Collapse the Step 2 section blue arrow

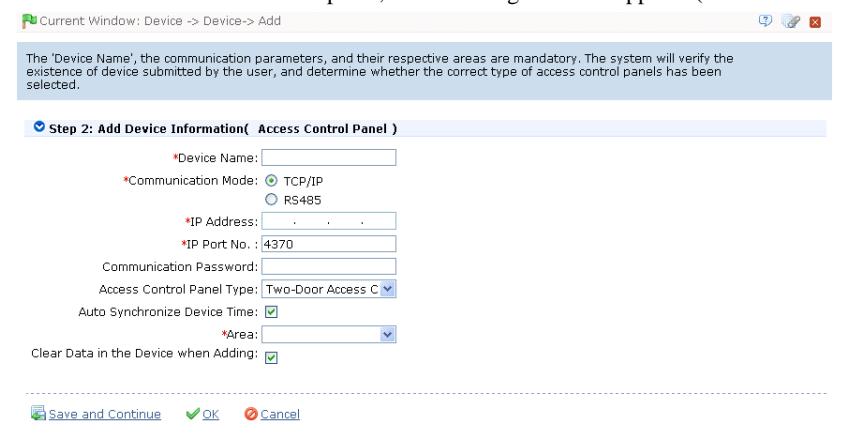tap(39, 127)
